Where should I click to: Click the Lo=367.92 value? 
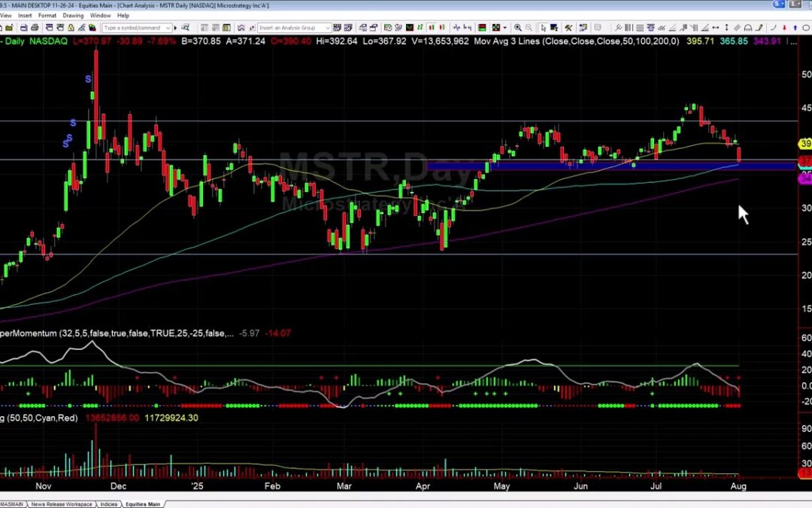tap(385, 41)
